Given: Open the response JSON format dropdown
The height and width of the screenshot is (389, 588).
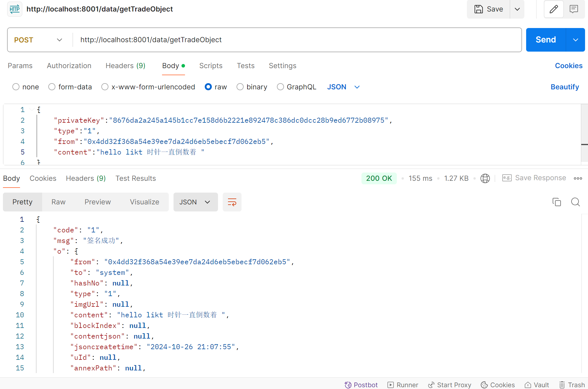Looking at the screenshot, I should click(x=195, y=202).
